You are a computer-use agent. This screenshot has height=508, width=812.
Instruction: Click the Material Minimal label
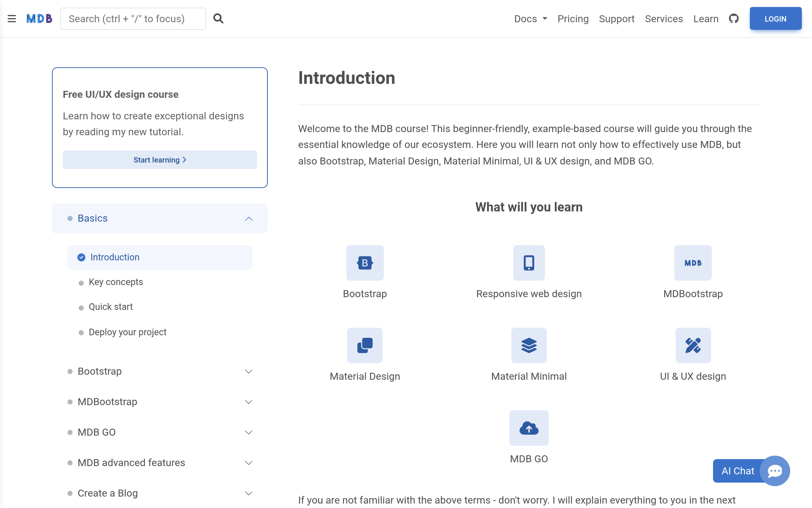[x=529, y=376]
